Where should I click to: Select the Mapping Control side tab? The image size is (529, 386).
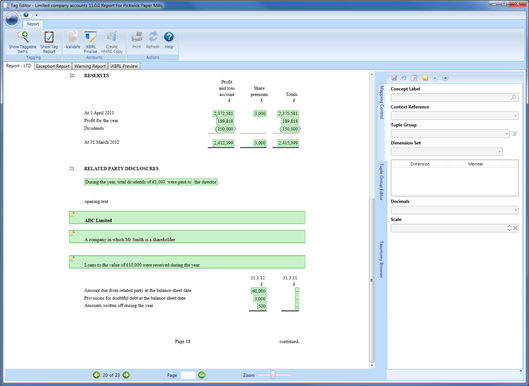tap(382, 102)
